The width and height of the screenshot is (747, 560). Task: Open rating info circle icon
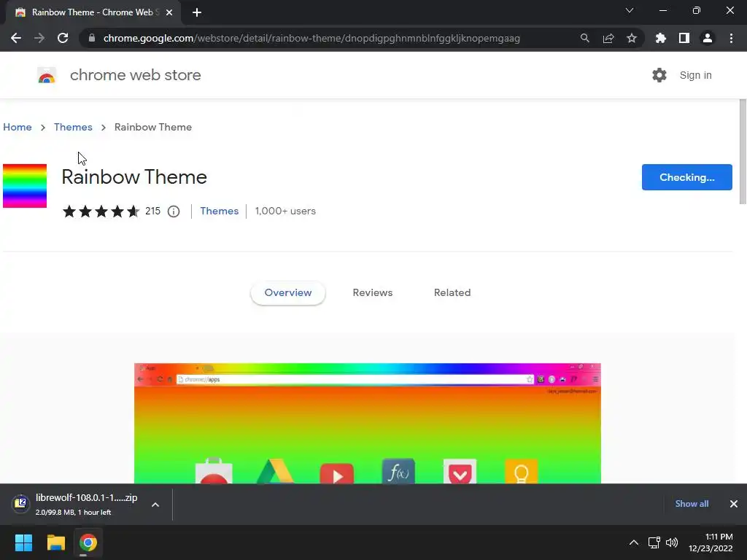coord(174,211)
